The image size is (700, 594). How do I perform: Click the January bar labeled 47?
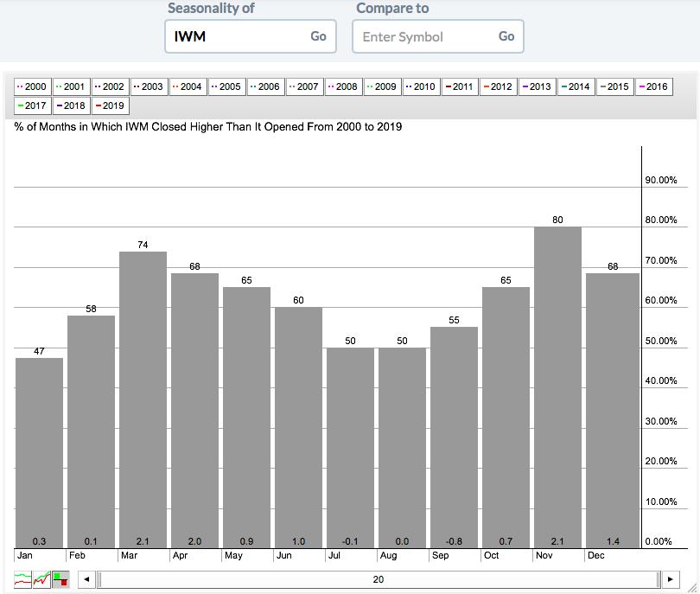point(39,453)
